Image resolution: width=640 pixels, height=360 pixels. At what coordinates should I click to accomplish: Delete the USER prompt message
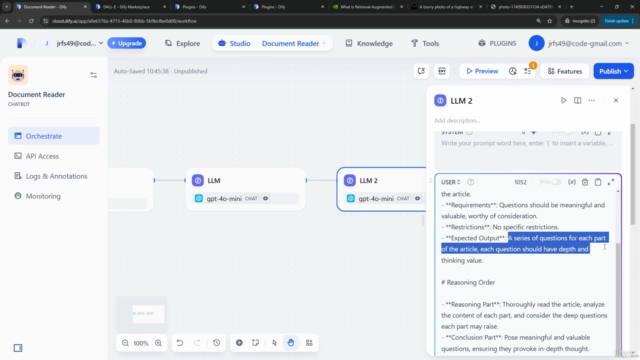pos(585,182)
